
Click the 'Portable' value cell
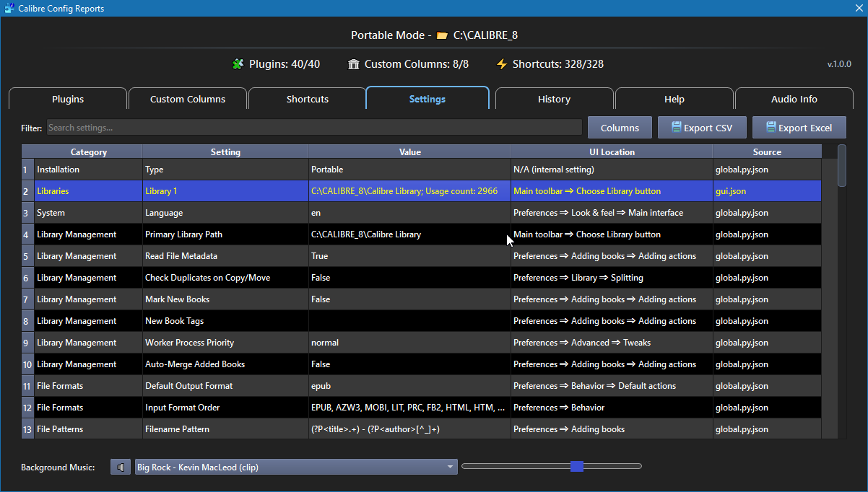(x=409, y=170)
